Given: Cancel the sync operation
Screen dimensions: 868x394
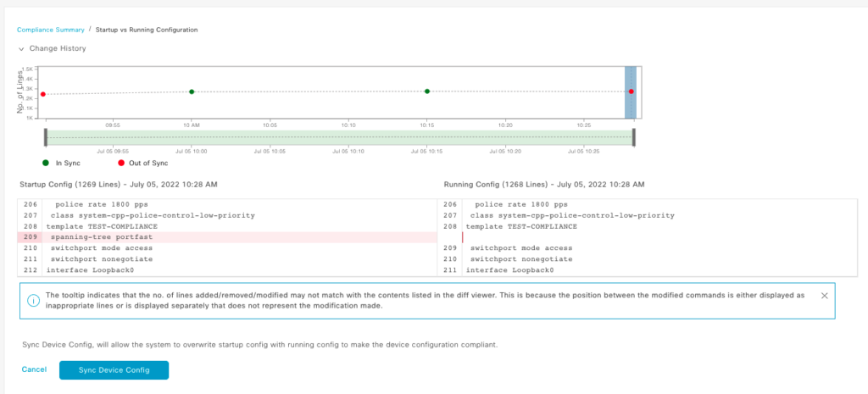Looking at the screenshot, I should coord(34,369).
